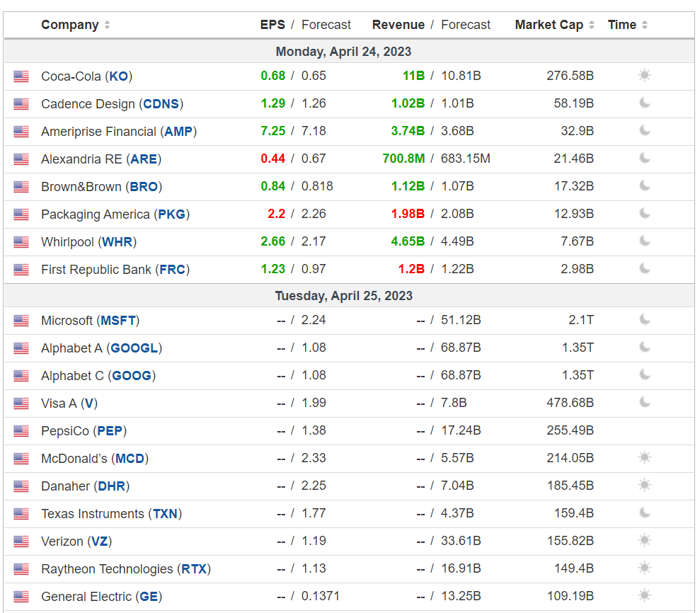Screen dimensions: 700x613
Task: Click the US flag icon beside Microsoft
Action: [21, 321]
